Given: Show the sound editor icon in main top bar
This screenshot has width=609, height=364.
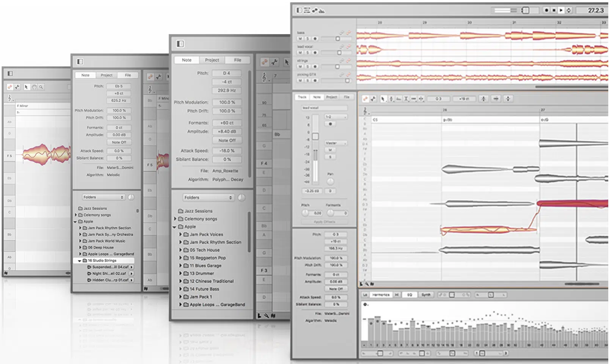Looking at the screenshot, I should coord(322,11).
